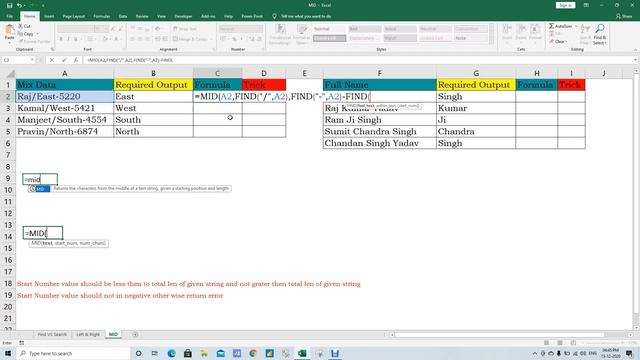Screen dimensions: 640x360
Task: Run AutoSum
Action: coord(560,26)
